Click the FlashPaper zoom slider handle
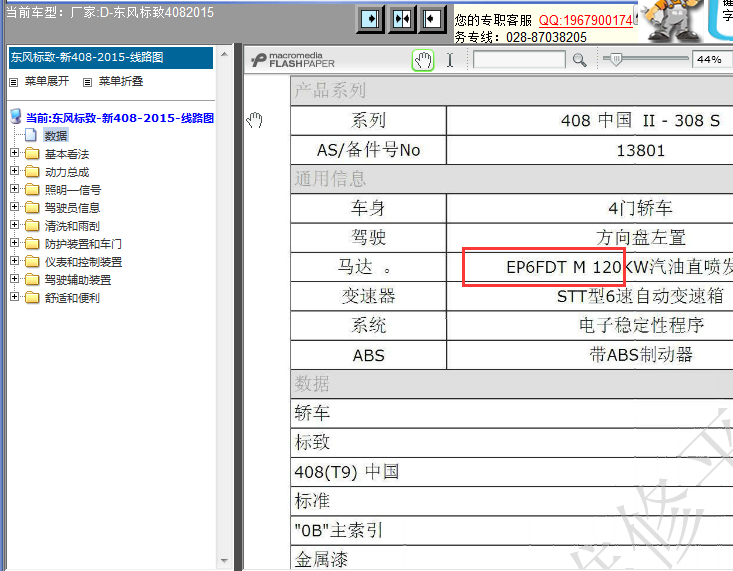The image size is (733, 571). click(616, 59)
